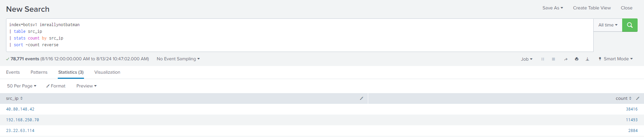The image size is (644, 137).
Task: Edit the count column with the pencil icon
Action: [638, 98]
